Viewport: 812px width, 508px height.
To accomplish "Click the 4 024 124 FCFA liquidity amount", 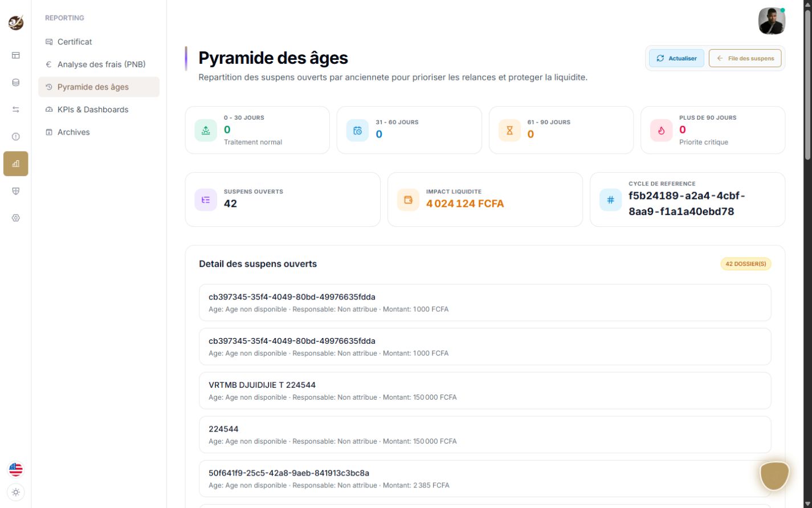I will (465, 204).
